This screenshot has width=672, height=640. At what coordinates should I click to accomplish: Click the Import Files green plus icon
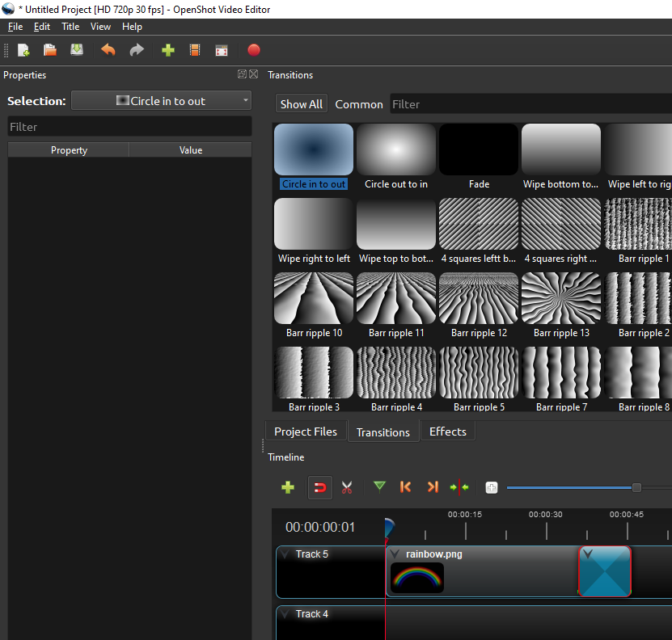[x=168, y=50]
